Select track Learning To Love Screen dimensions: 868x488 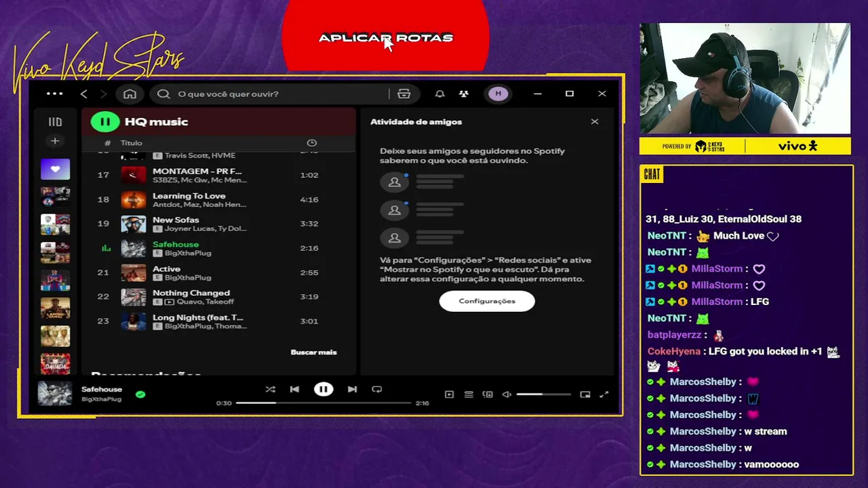coord(218,199)
